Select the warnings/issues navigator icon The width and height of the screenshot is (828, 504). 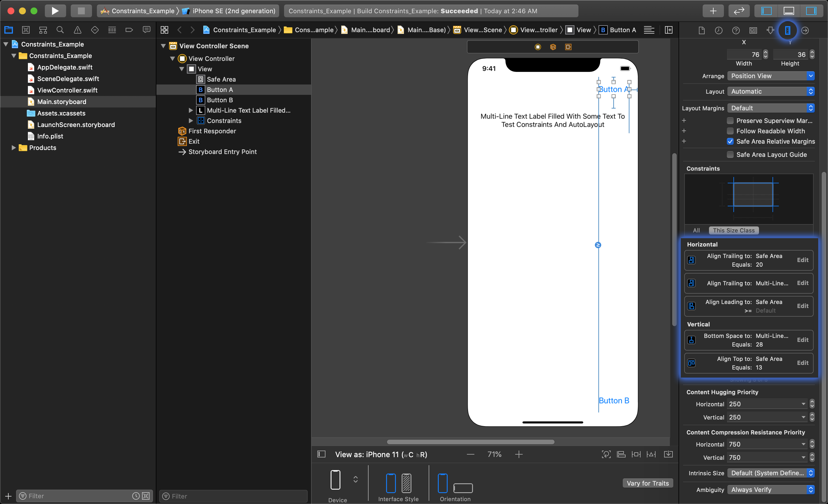click(77, 30)
